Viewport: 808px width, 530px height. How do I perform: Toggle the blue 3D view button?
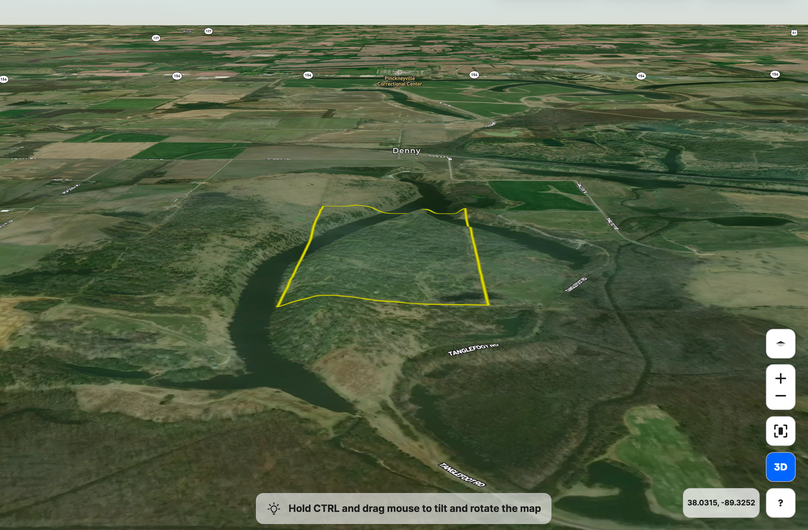780,467
